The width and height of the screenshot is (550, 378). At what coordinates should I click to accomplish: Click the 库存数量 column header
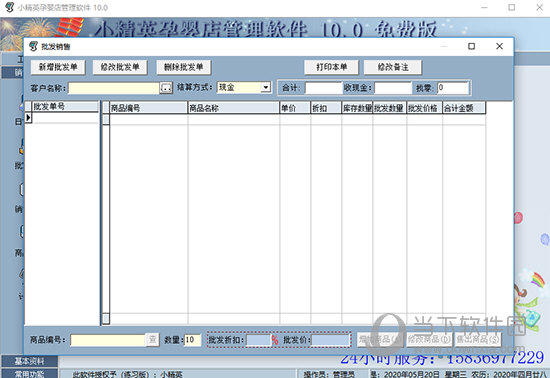[x=357, y=108]
